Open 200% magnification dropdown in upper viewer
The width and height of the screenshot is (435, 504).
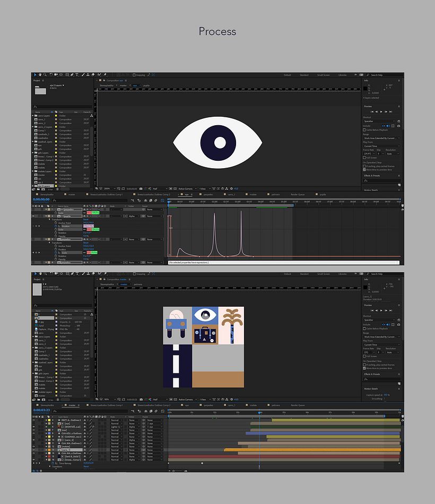pos(109,189)
